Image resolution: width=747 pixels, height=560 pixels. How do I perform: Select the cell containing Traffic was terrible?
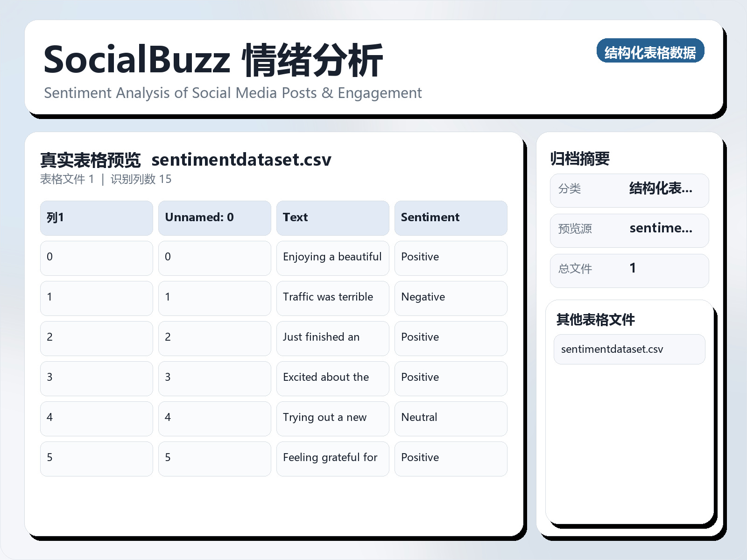tap(332, 298)
